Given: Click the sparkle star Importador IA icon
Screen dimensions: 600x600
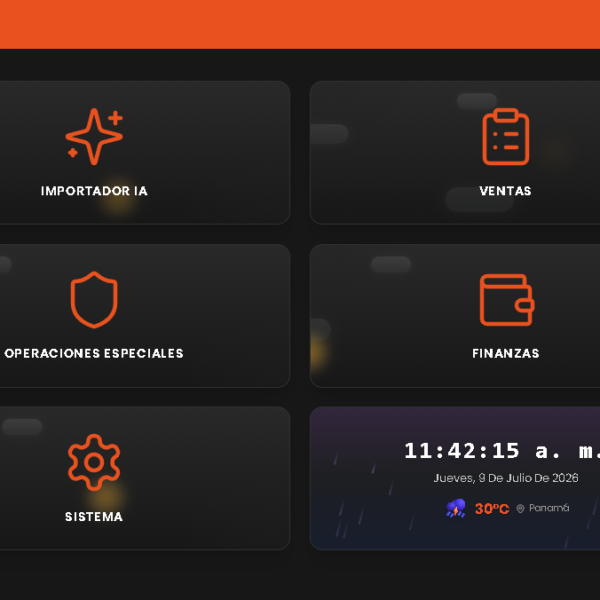Looking at the screenshot, I should pyautogui.click(x=94, y=137).
